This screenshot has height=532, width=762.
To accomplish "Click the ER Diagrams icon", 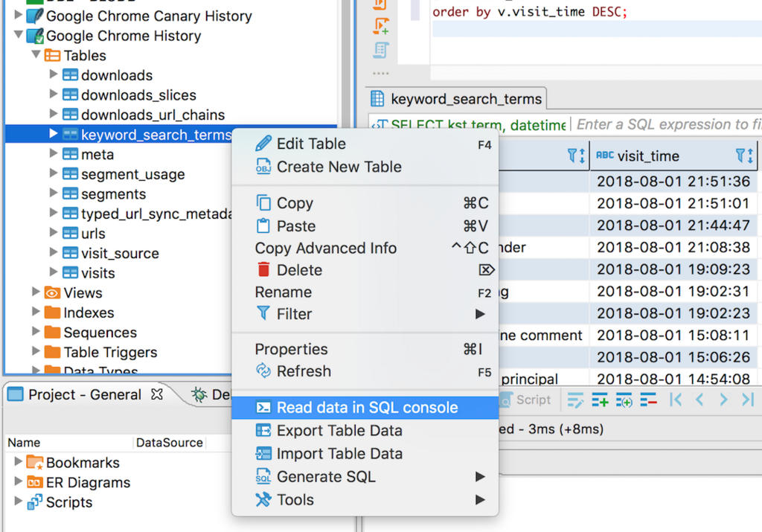I will coord(34,482).
